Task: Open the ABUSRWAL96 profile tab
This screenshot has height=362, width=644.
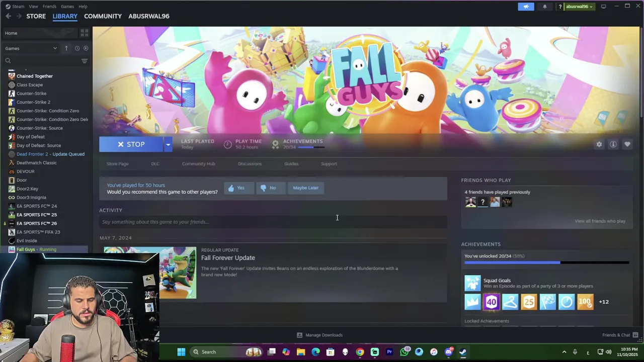Action: pos(149,16)
